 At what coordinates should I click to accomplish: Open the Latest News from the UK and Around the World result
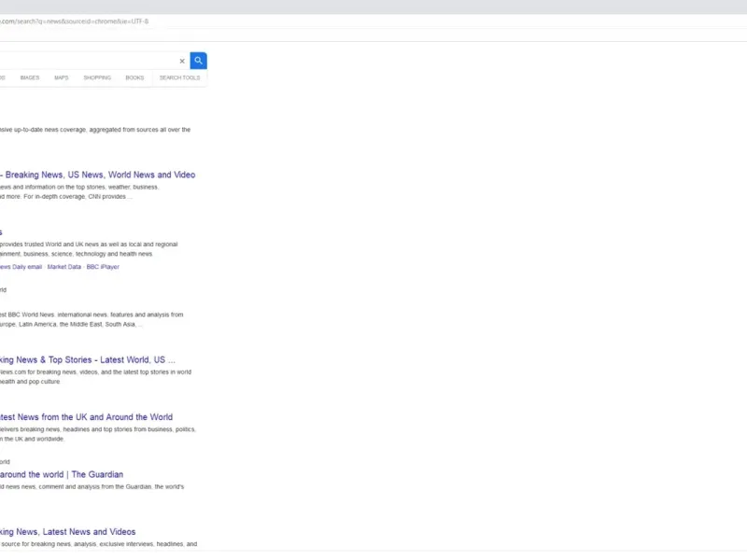(x=86, y=417)
